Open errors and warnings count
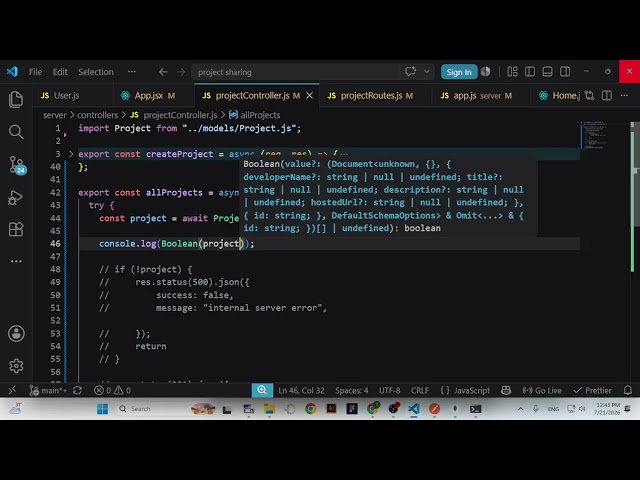 pyautogui.click(x=112, y=391)
